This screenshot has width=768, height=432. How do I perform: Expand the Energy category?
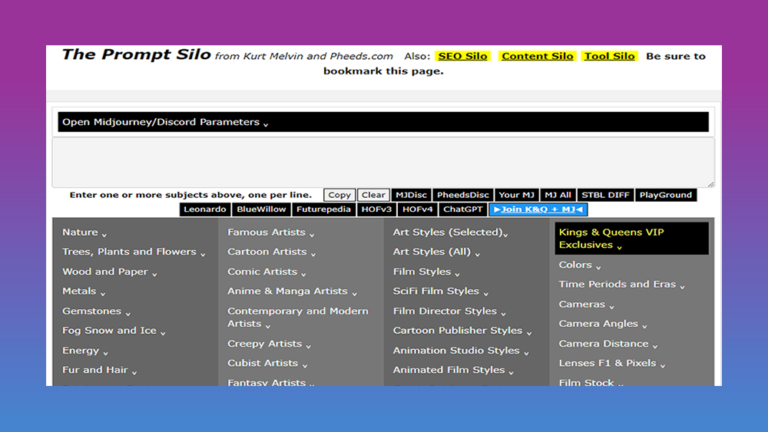pyautogui.click(x=85, y=351)
